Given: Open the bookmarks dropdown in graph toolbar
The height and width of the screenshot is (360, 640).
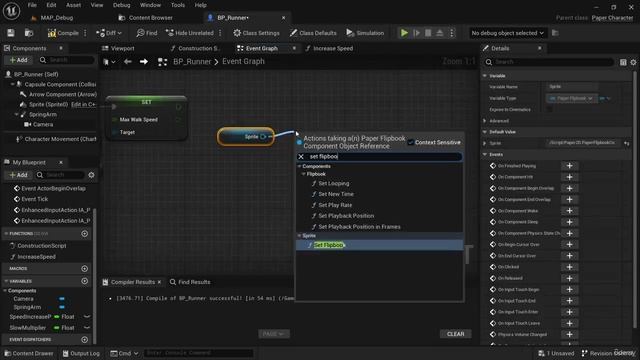Looking at the screenshot, I should point(109,62).
